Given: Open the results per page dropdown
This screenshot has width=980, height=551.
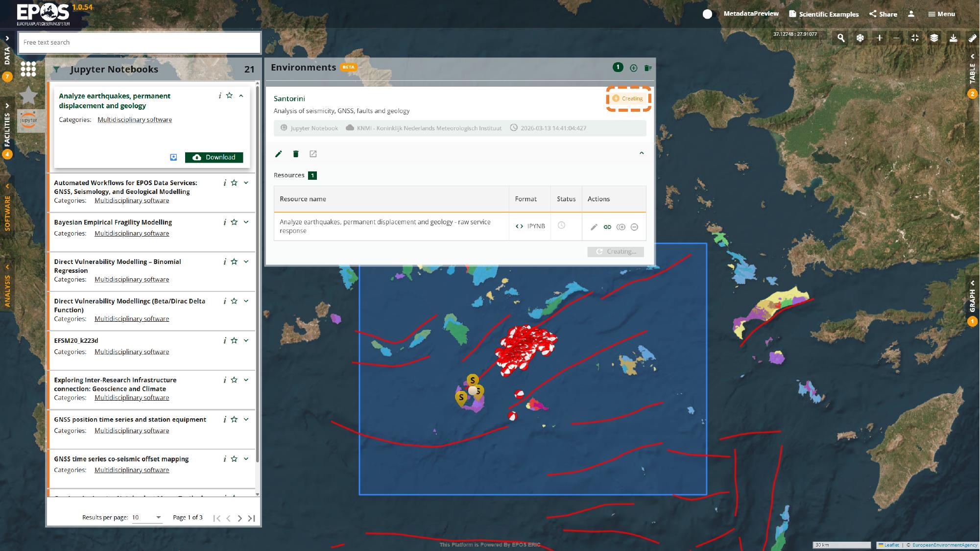Looking at the screenshot, I should [x=147, y=517].
